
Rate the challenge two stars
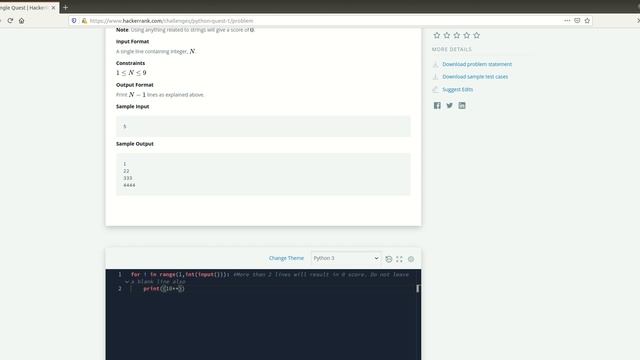[447, 36]
